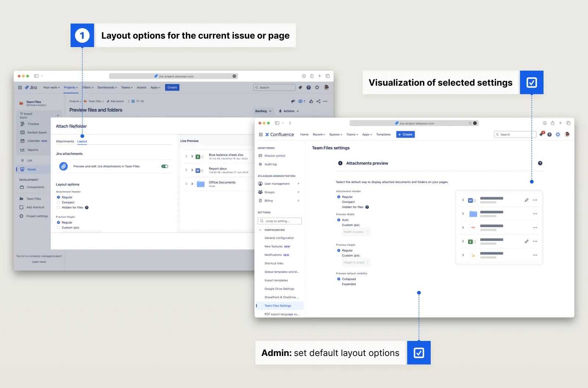The width and height of the screenshot is (588, 388).
Task: Expand Report.docx row chevron
Action: pos(192,170)
